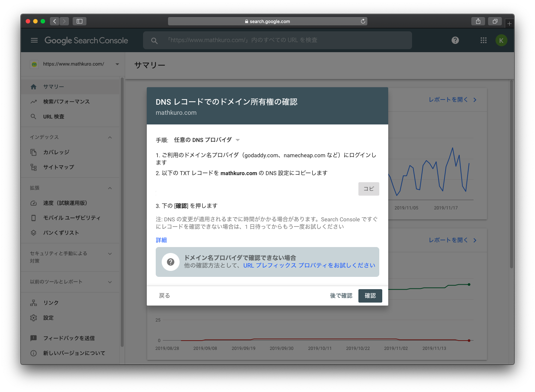
Task: Show all Safari tabs overview
Action: [x=495, y=21]
